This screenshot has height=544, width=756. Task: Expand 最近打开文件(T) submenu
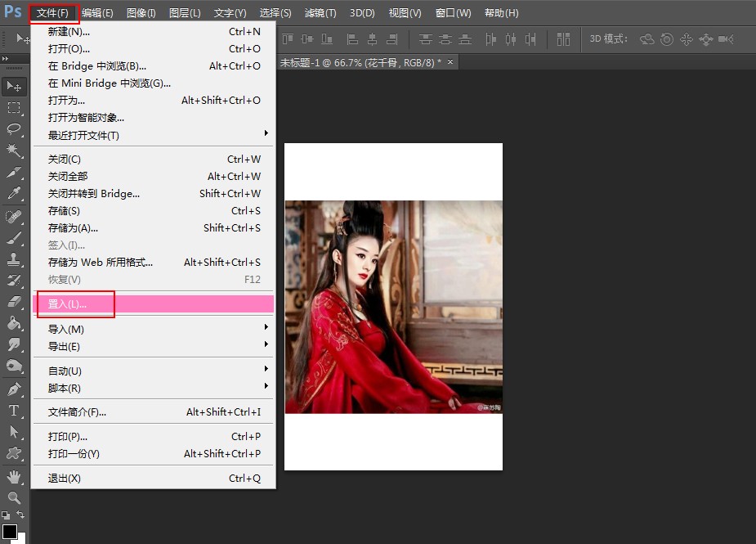click(154, 135)
